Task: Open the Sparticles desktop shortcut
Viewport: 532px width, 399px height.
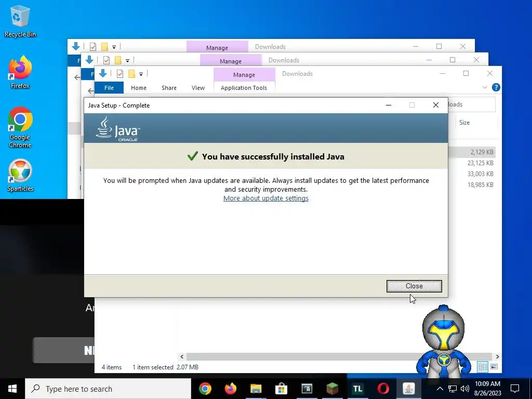Action: [x=20, y=176]
